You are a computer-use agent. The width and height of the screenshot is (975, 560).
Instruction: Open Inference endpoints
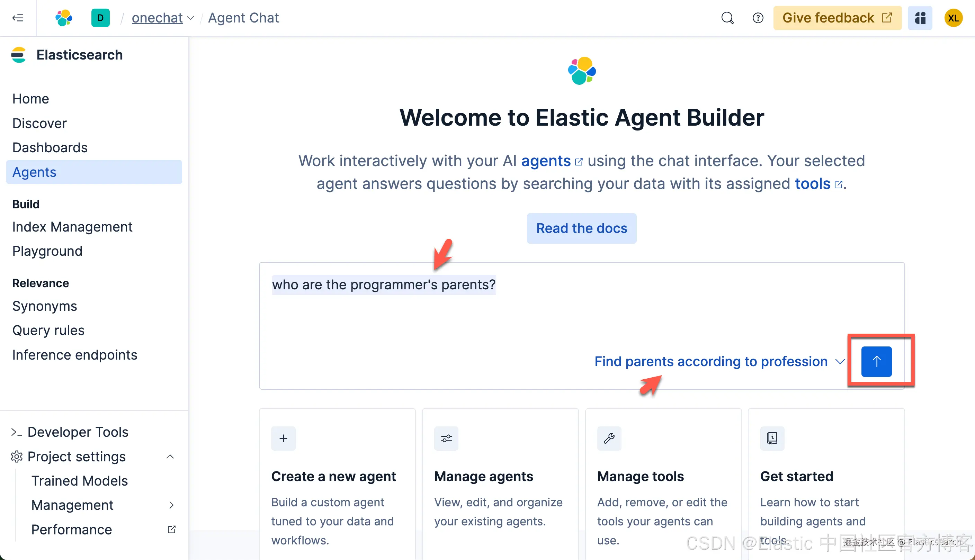[x=75, y=355]
